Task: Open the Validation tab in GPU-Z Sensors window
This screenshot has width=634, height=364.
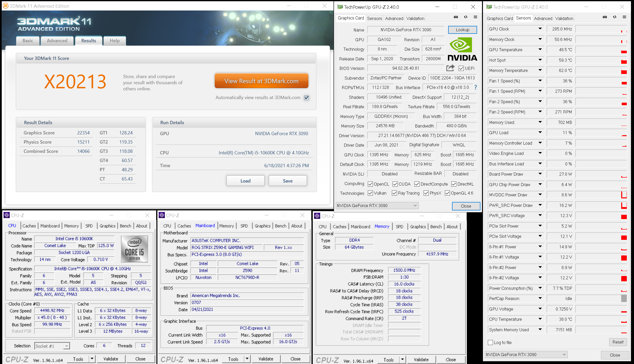Action: tap(564, 18)
